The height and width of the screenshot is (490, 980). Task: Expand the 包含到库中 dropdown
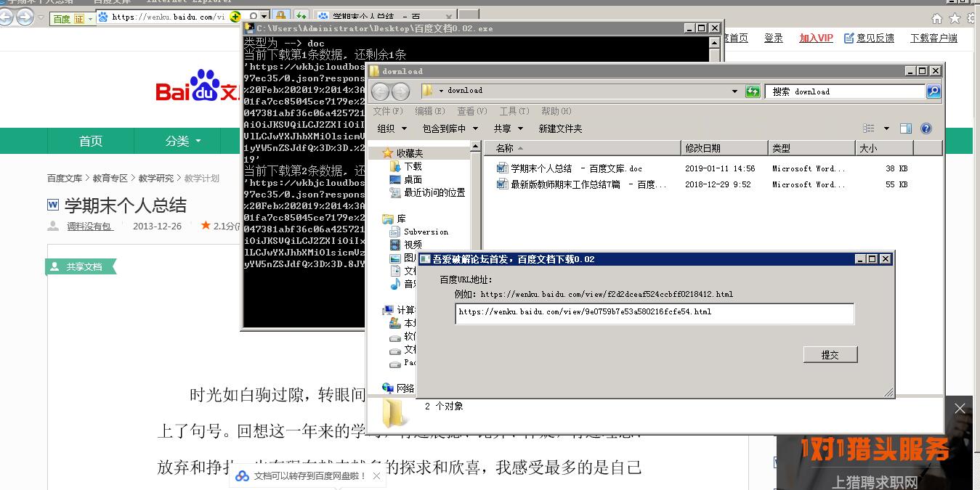450,128
